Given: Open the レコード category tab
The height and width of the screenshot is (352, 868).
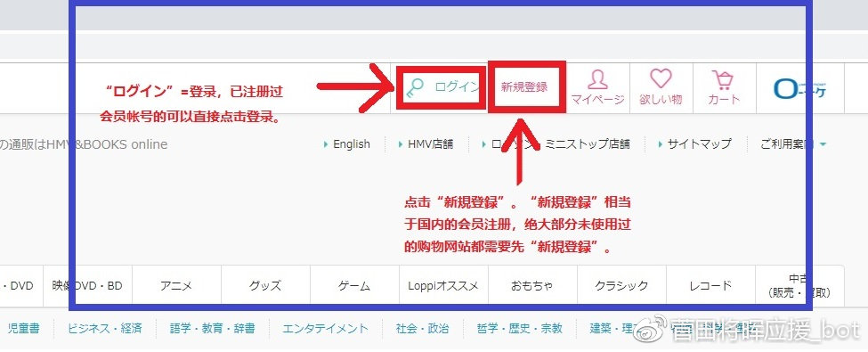Looking at the screenshot, I should (710, 286).
